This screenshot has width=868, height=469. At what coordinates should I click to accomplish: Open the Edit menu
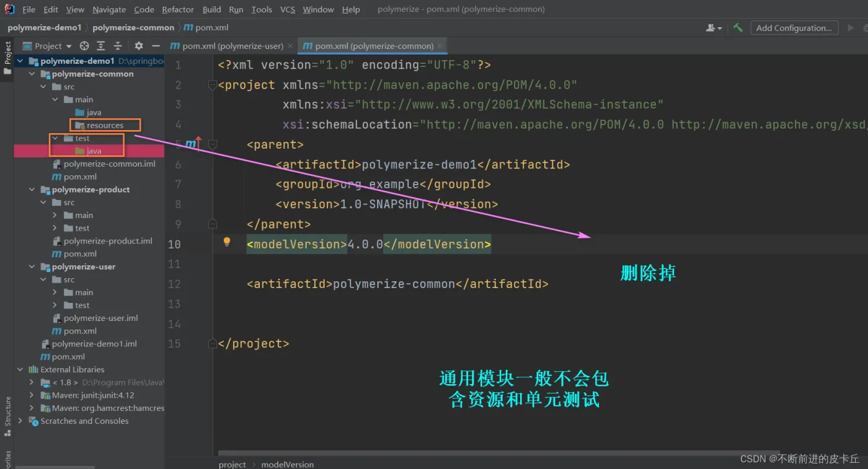coord(51,9)
